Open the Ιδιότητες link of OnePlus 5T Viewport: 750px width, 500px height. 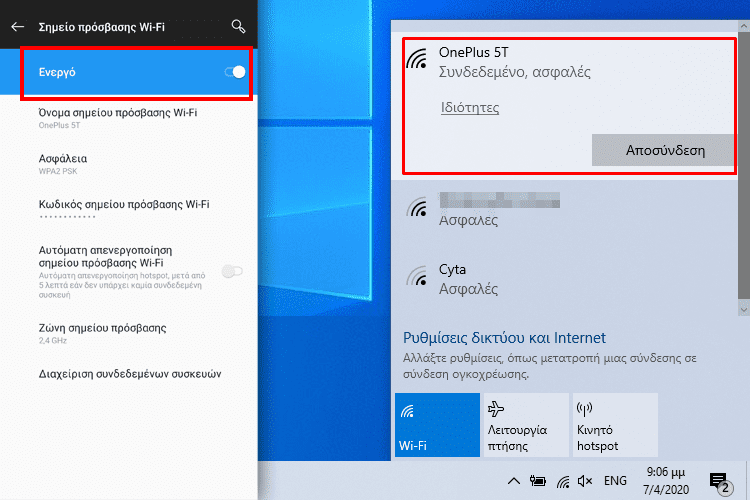coord(470,107)
